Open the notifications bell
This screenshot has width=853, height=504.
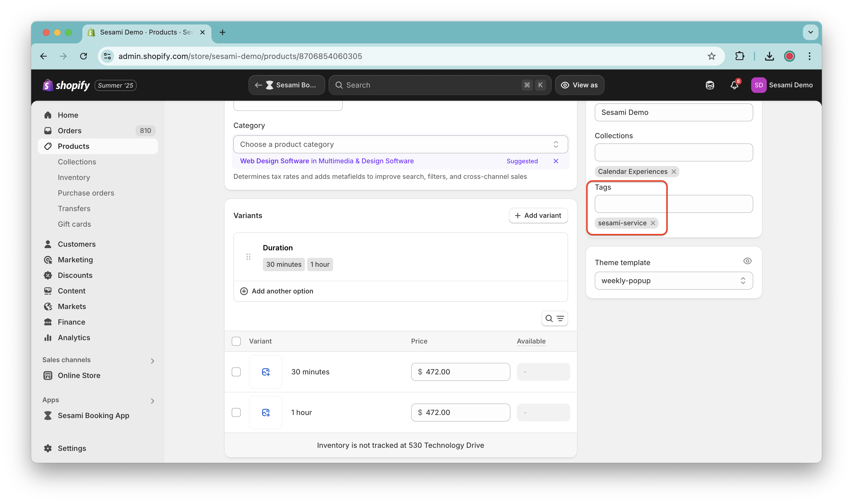click(734, 85)
